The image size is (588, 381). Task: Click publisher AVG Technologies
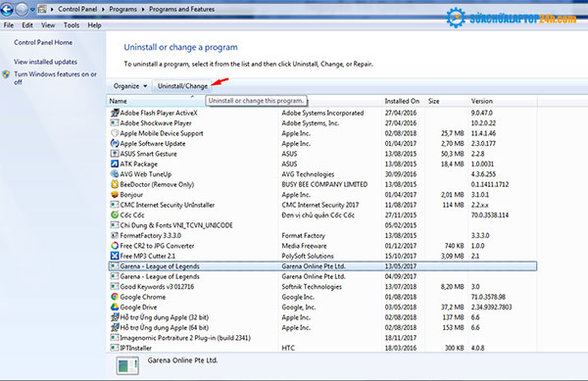pyautogui.click(x=308, y=174)
